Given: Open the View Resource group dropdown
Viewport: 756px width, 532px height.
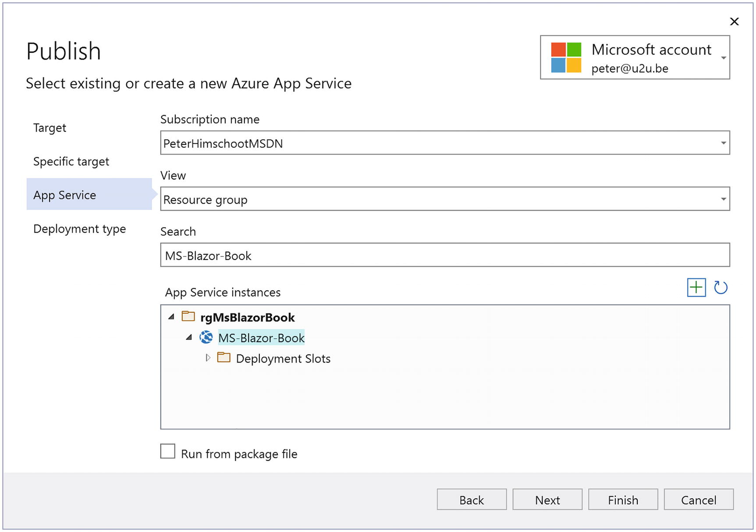Looking at the screenshot, I should click(723, 199).
